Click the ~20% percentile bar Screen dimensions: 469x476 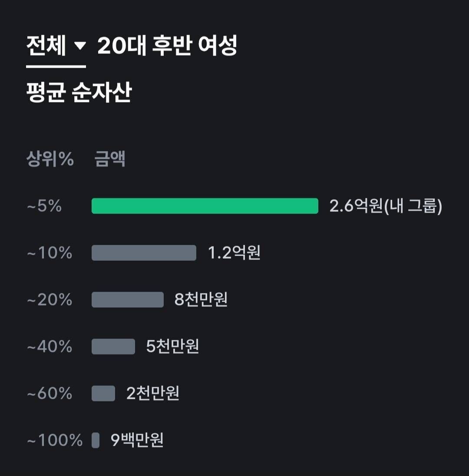pyautogui.click(x=127, y=299)
